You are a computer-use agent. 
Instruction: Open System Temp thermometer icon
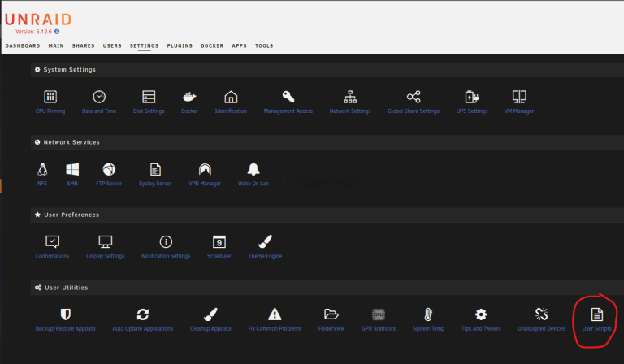tap(428, 314)
